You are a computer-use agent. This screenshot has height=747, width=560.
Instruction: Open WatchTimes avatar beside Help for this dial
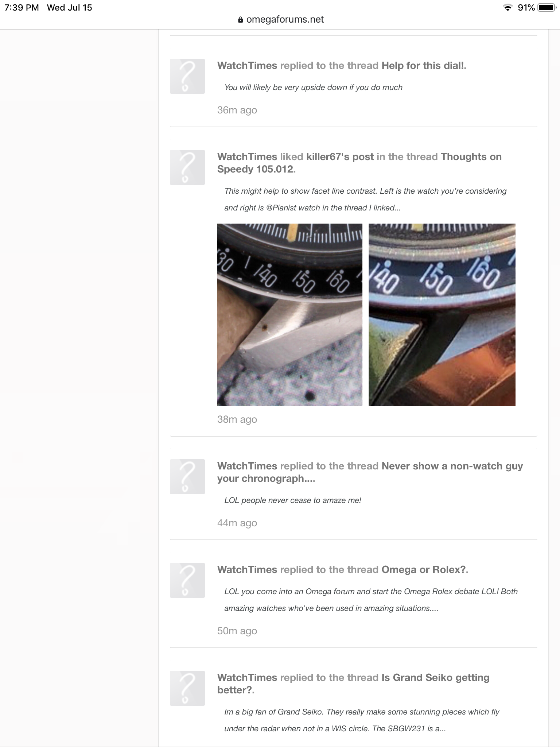(x=187, y=76)
